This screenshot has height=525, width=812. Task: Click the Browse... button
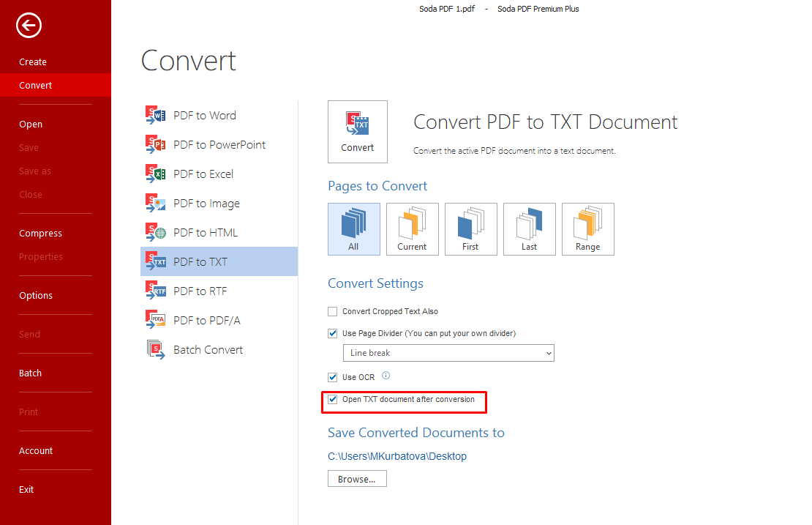[357, 479]
